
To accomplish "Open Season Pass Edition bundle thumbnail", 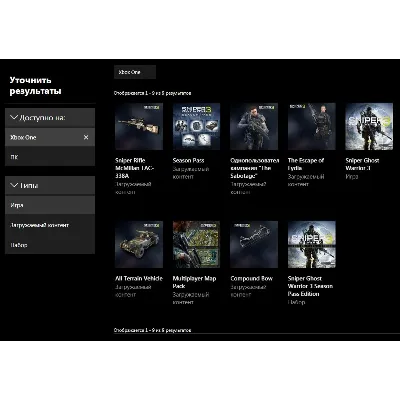I will coord(312,244).
